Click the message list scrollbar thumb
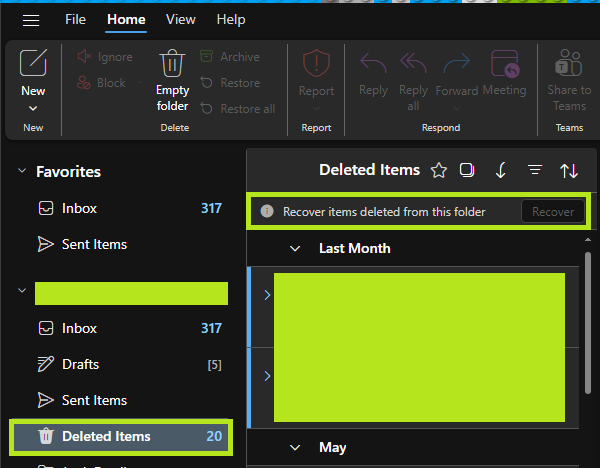 [x=588, y=323]
